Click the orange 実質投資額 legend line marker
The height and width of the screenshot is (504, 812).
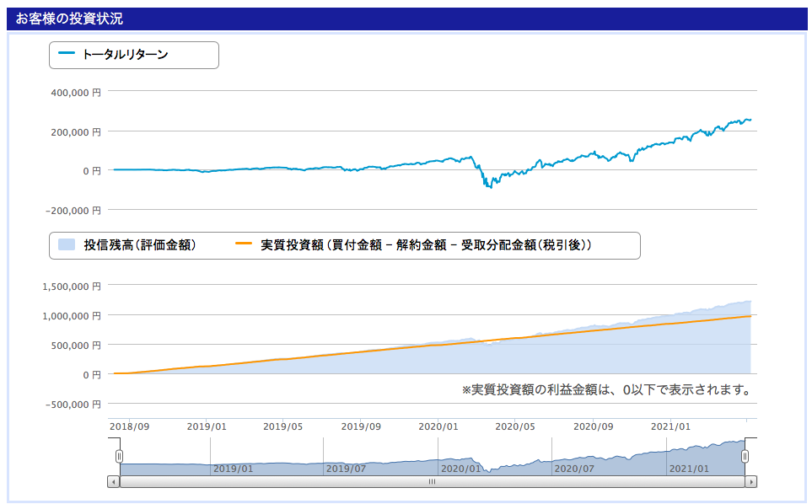coord(244,244)
